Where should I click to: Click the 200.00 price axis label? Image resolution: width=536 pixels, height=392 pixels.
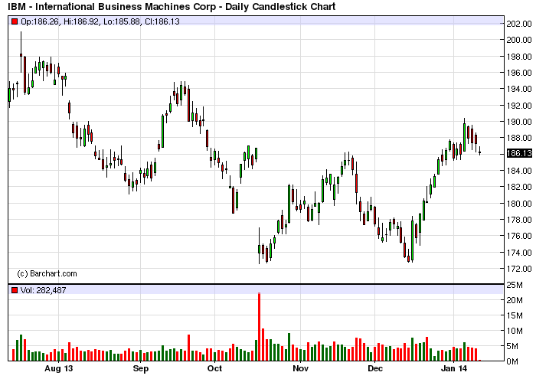click(519, 40)
